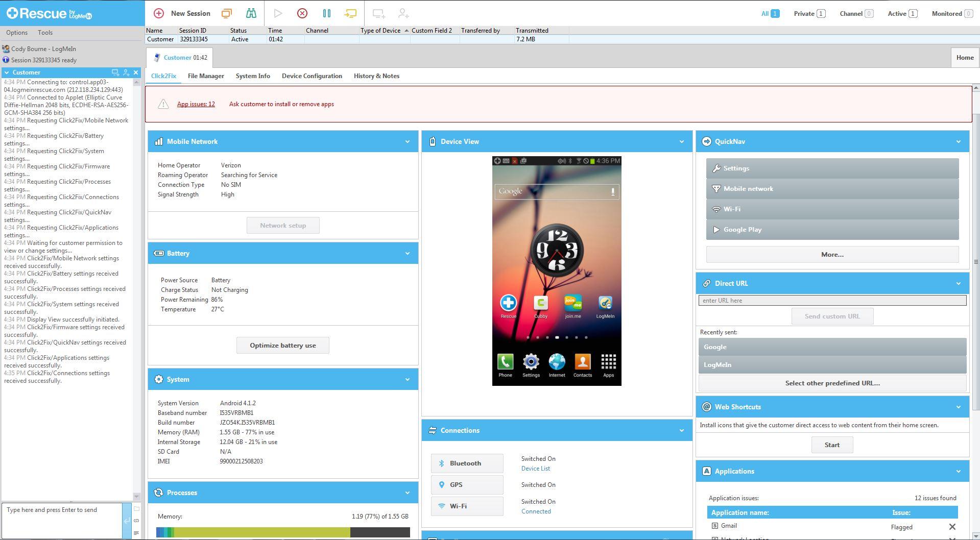Collapse the Web Shortcuts panel
Screen dimensions: 980x540
(959, 407)
